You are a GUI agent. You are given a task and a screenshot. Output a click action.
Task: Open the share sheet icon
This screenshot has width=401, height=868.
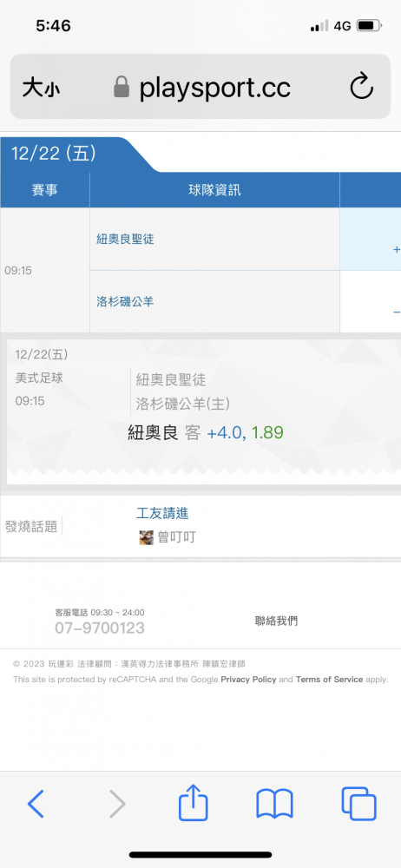194,802
